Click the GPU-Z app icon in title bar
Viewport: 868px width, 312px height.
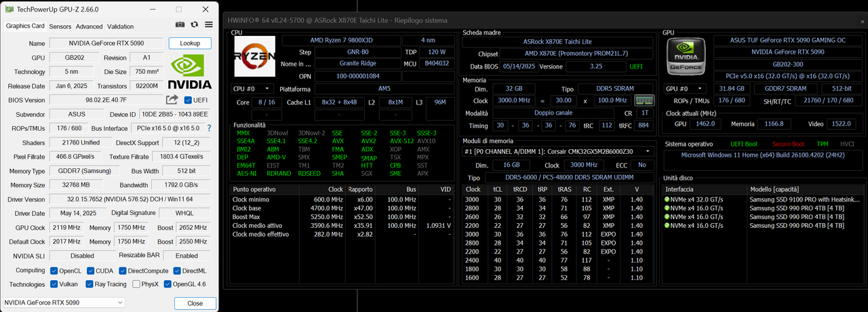tap(8, 9)
